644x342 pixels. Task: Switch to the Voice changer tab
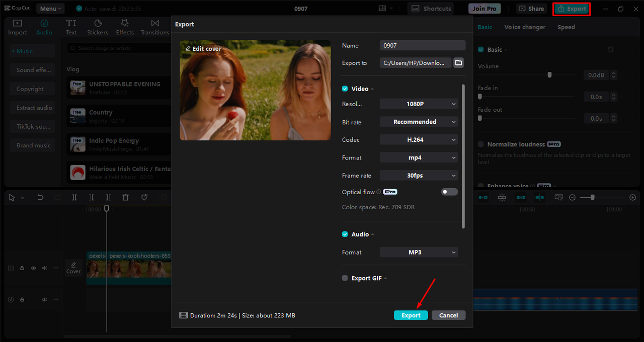[x=525, y=27]
